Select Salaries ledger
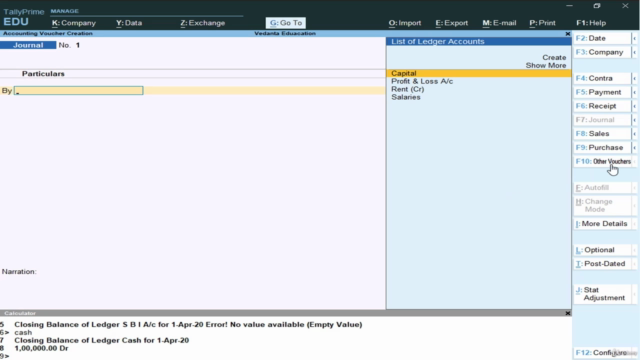640x360 pixels. 406,97
